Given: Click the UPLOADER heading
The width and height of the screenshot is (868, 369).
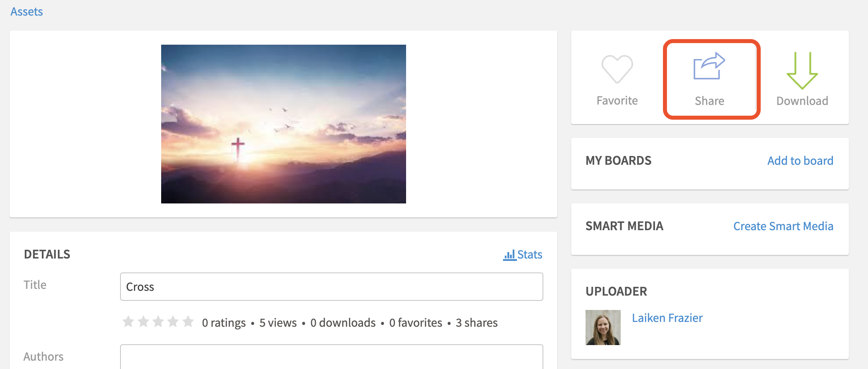Looking at the screenshot, I should [x=616, y=292].
